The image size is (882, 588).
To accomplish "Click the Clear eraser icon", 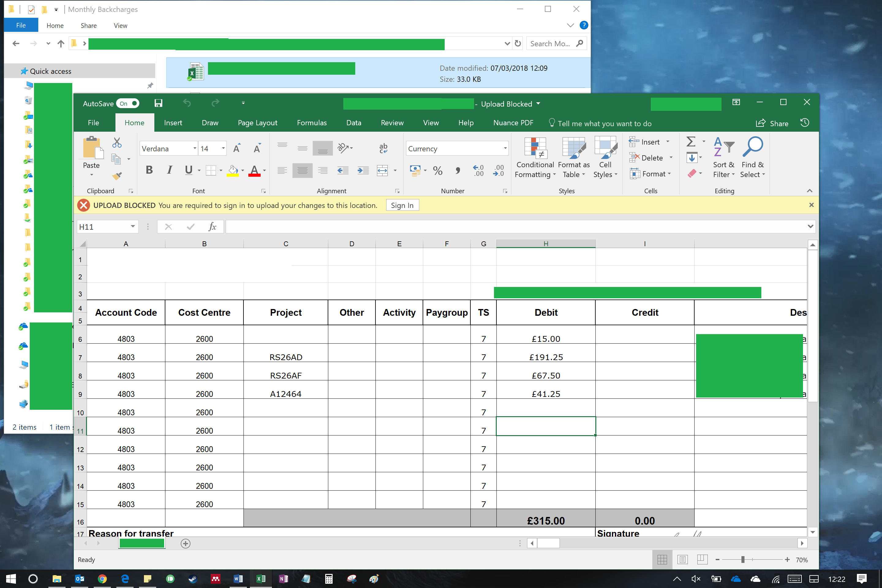I will [x=692, y=174].
